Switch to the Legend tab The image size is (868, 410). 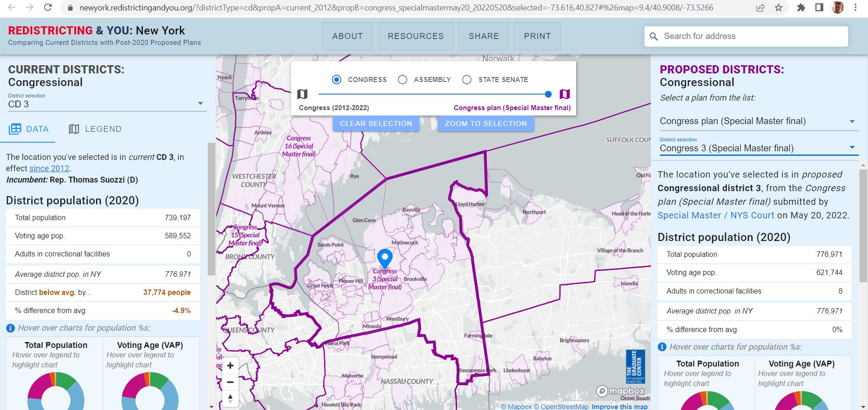[x=95, y=129]
